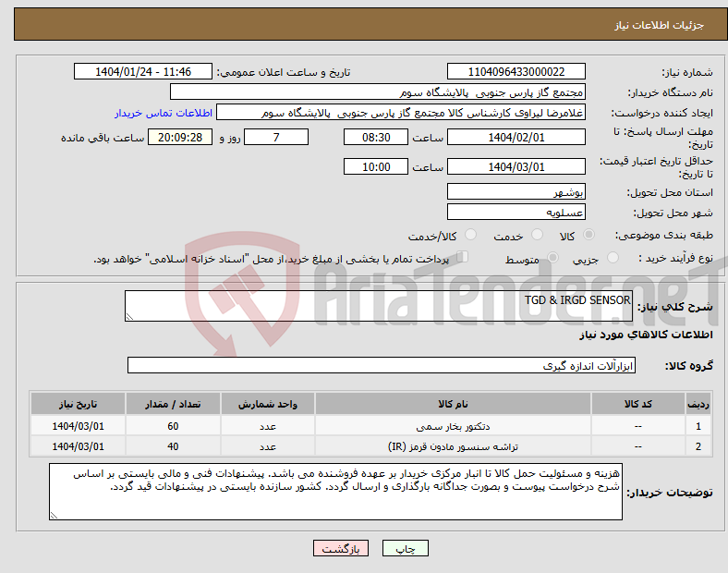The height and width of the screenshot is (573, 728).
Task: Toggle the Islamic treasury payment checkbox
Action: click(x=463, y=257)
